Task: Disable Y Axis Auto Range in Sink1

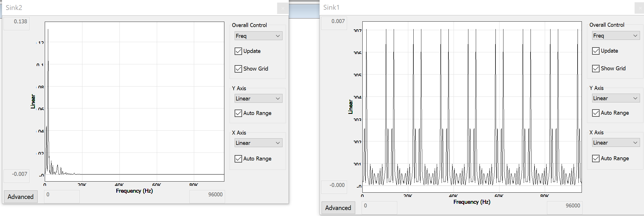Action: click(x=596, y=113)
